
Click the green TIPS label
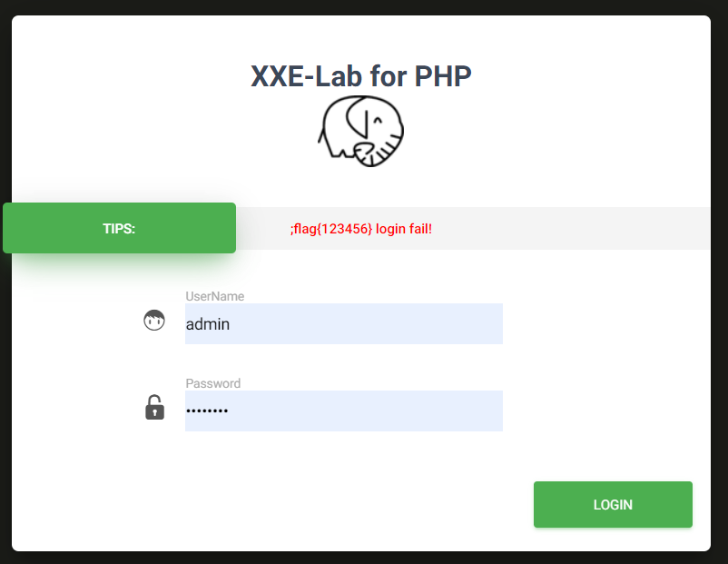tap(119, 228)
